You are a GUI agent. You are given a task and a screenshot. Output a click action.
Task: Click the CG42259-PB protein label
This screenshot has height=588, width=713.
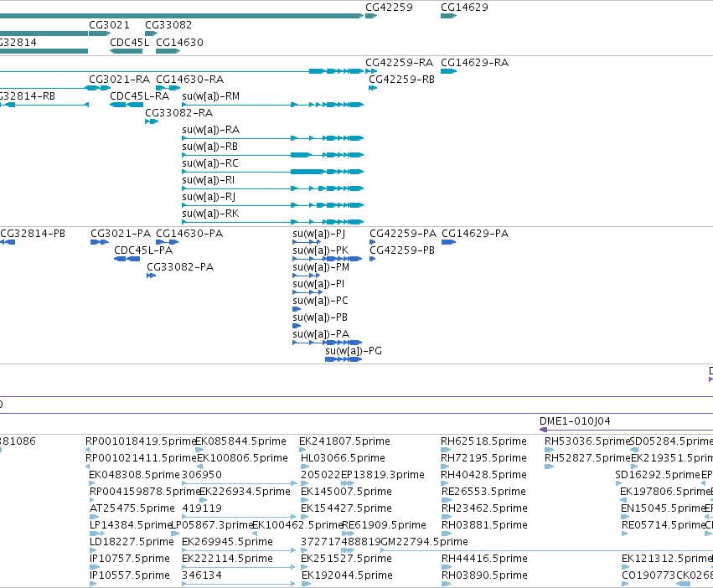coord(402,250)
